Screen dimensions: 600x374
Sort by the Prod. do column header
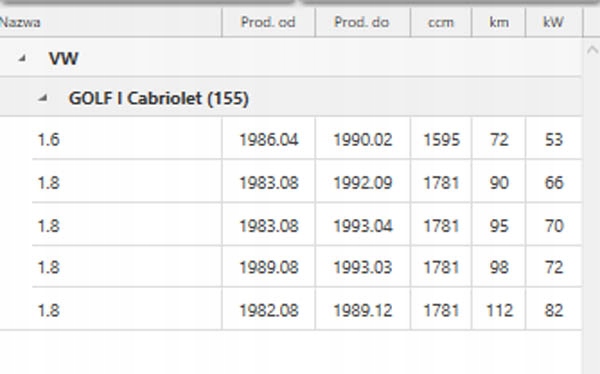tap(362, 22)
